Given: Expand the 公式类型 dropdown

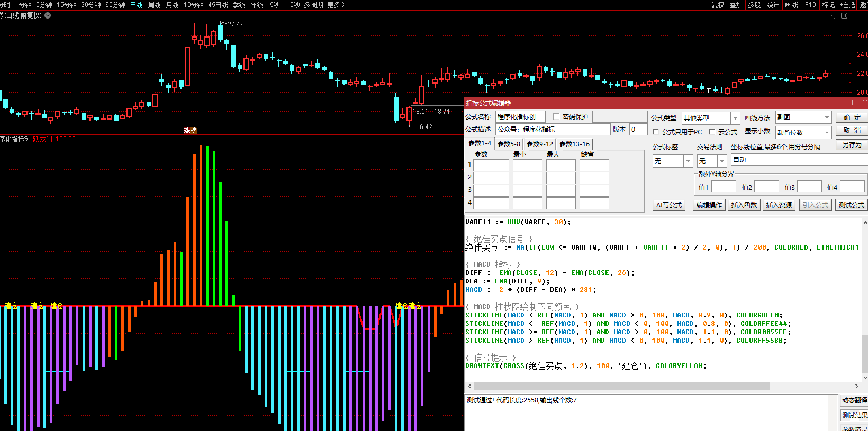Looking at the screenshot, I should 735,118.
